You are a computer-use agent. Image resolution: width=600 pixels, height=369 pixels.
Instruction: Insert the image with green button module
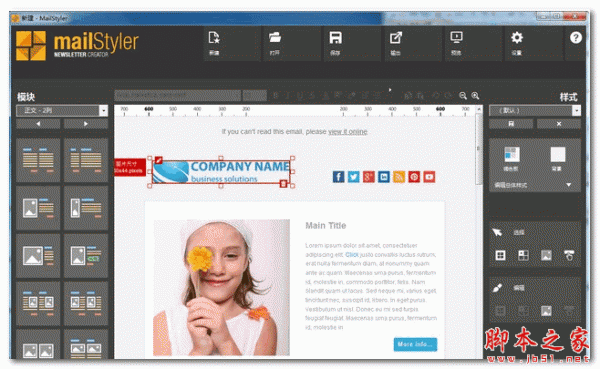pos(86,256)
